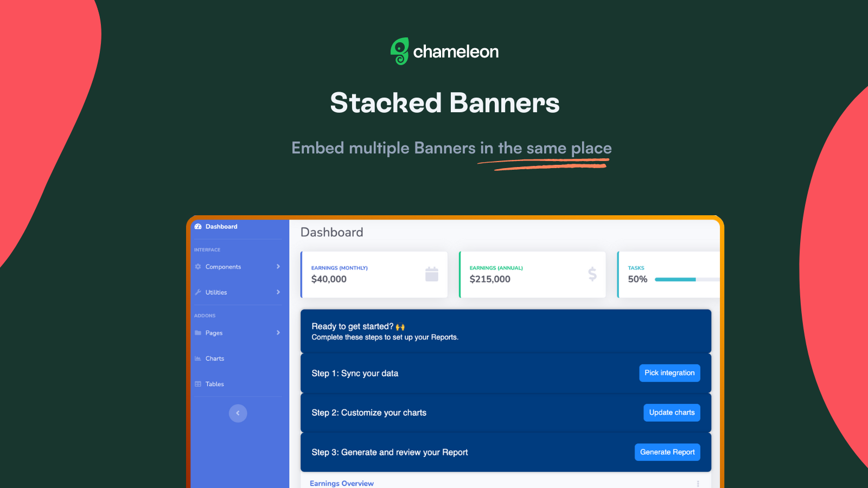Click the TASKS card label
Image resolution: width=868 pixels, height=488 pixels.
[636, 268]
